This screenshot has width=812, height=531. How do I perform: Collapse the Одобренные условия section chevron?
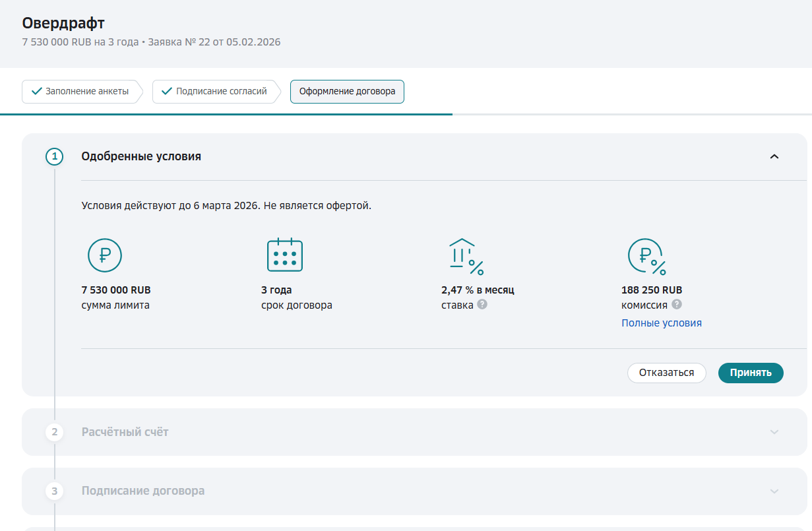pos(774,156)
